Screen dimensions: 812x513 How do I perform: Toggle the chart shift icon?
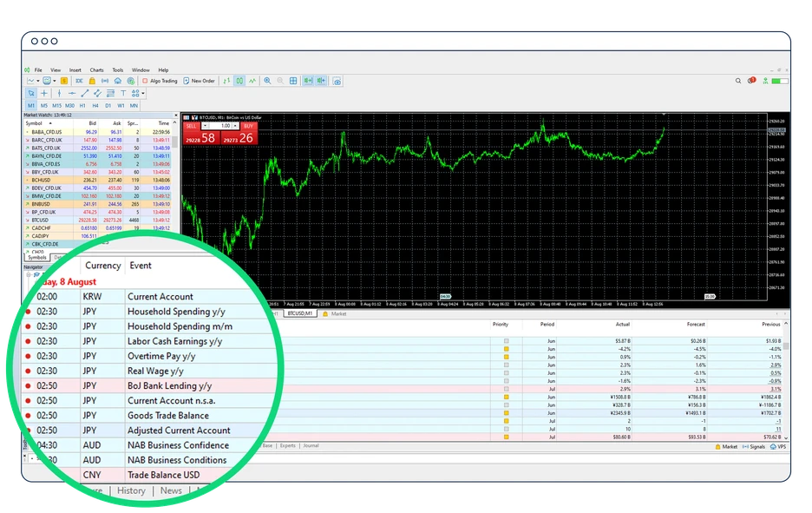point(322,81)
